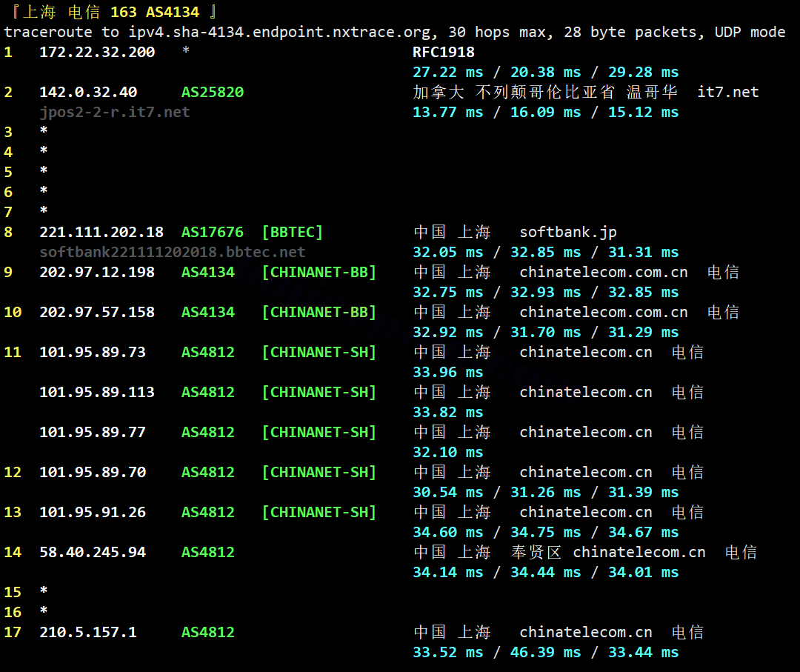Click the softbank.jp owner label
The width and height of the screenshot is (800, 672).
coord(568,233)
